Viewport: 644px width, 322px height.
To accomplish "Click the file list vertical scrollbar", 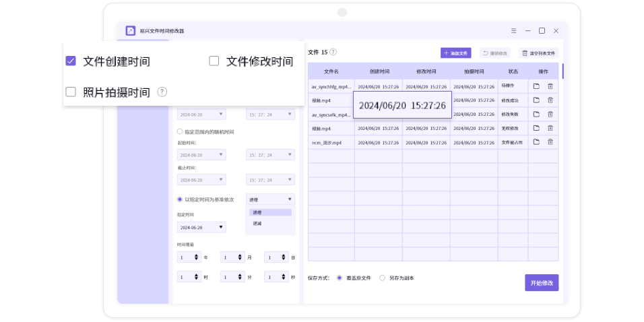I will tap(563, 71).
